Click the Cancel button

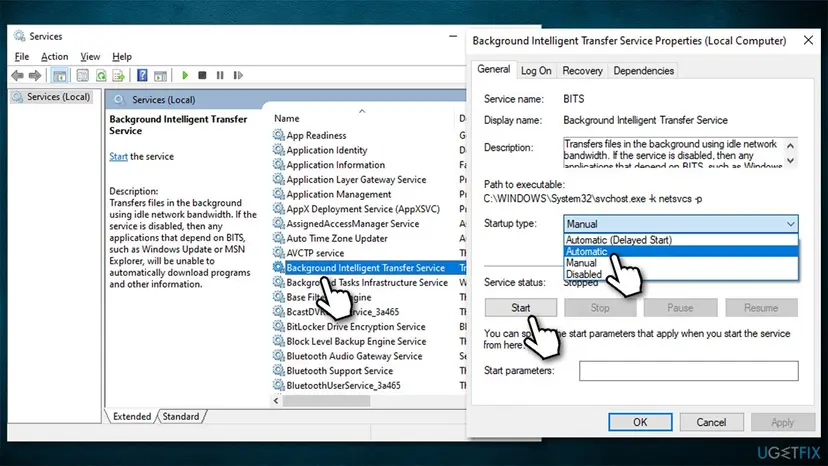711,422
